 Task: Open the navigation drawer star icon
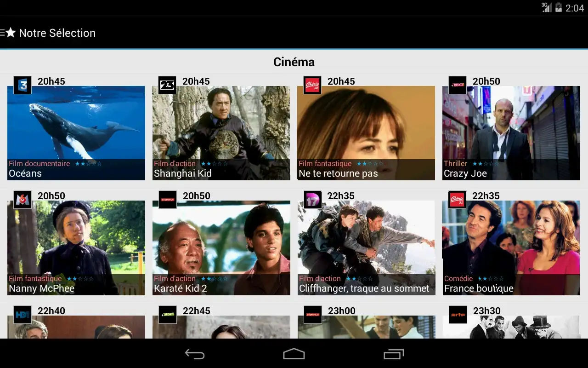point(10,33)
